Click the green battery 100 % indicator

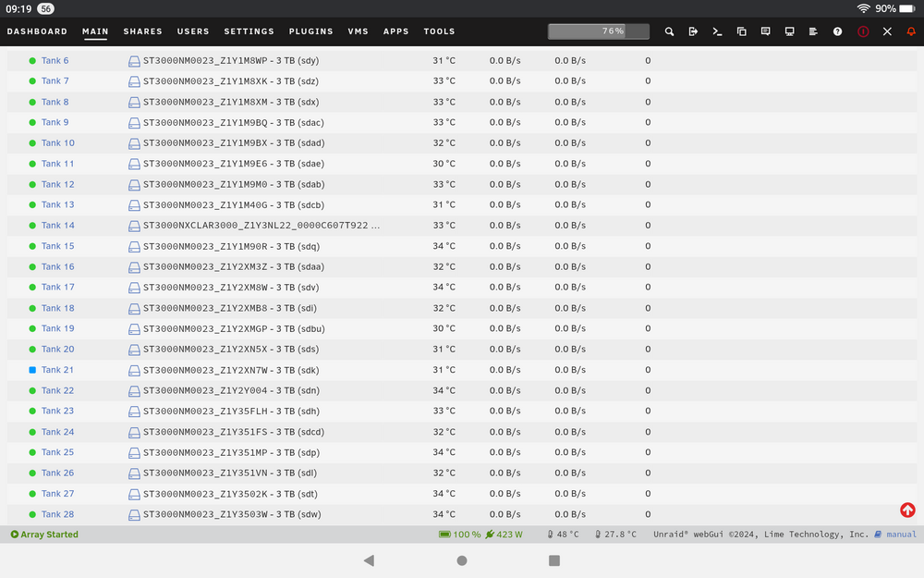coord(459,535)
